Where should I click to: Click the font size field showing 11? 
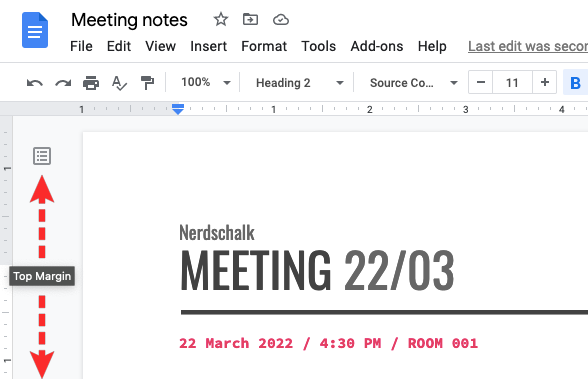[x=513, y=82]
